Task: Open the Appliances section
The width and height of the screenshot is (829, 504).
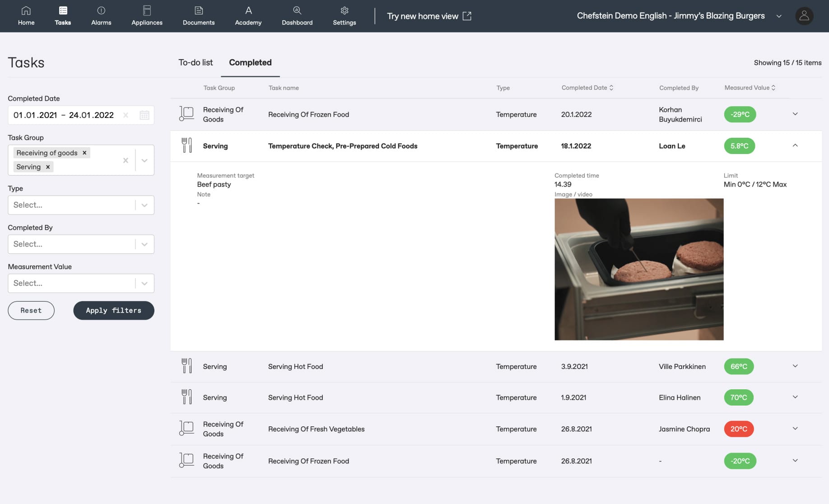Action: (x=147, y=16)
